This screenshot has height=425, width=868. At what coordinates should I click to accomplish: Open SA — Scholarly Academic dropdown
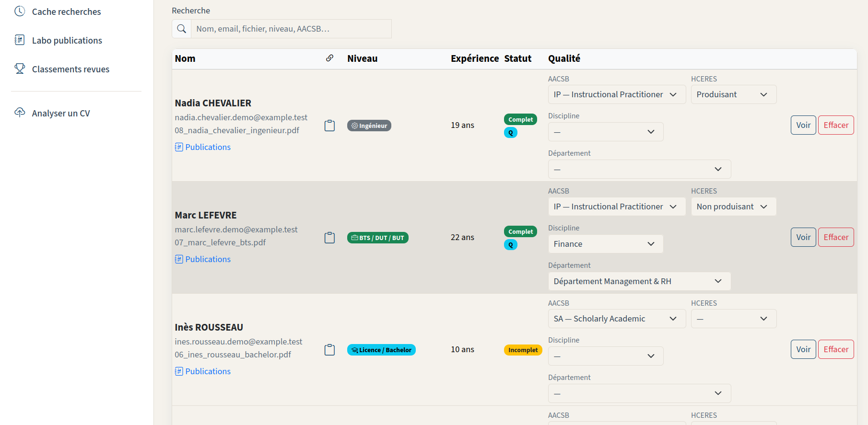pos(617,319)
